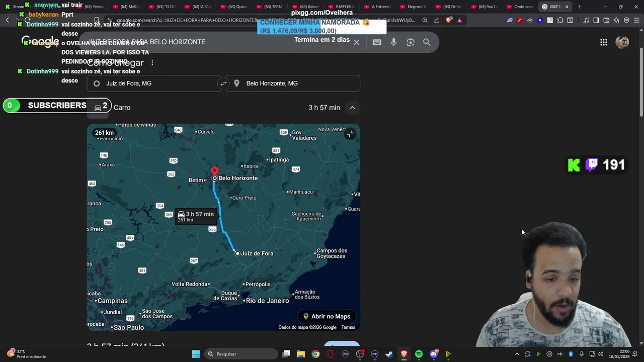The image size is (644, 362).
Task: Open Opera browser from the taskbar
Action: [330, 354]
